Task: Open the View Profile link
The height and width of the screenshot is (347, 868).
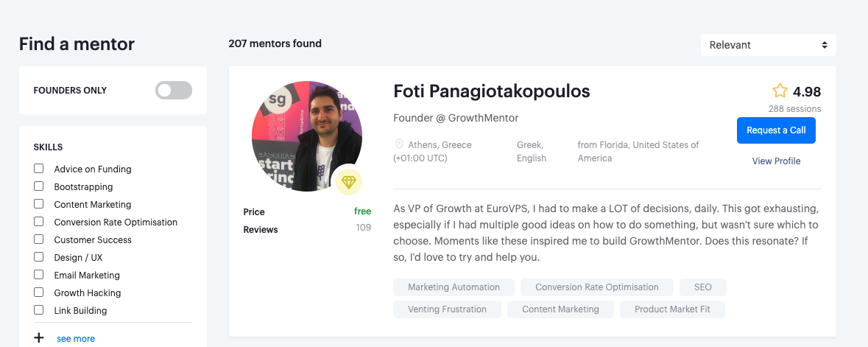Action: point(776,161)
